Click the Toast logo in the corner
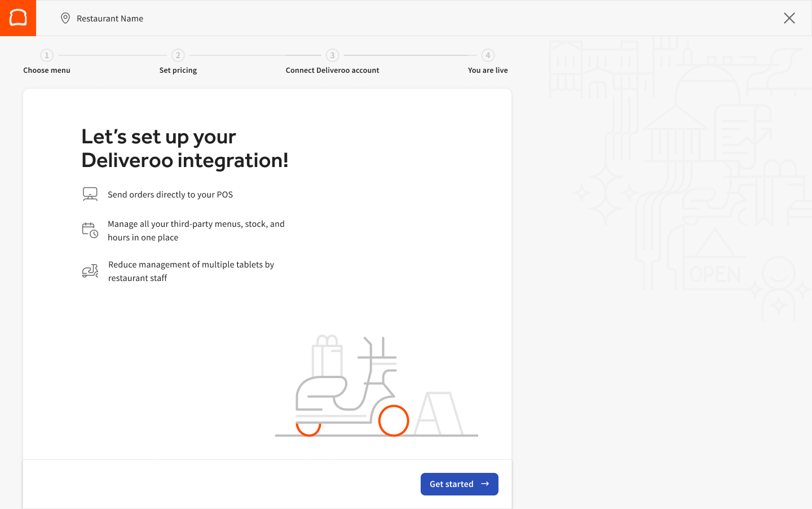Viewport: 812px width, 509px height. click(x=18, y=18)
